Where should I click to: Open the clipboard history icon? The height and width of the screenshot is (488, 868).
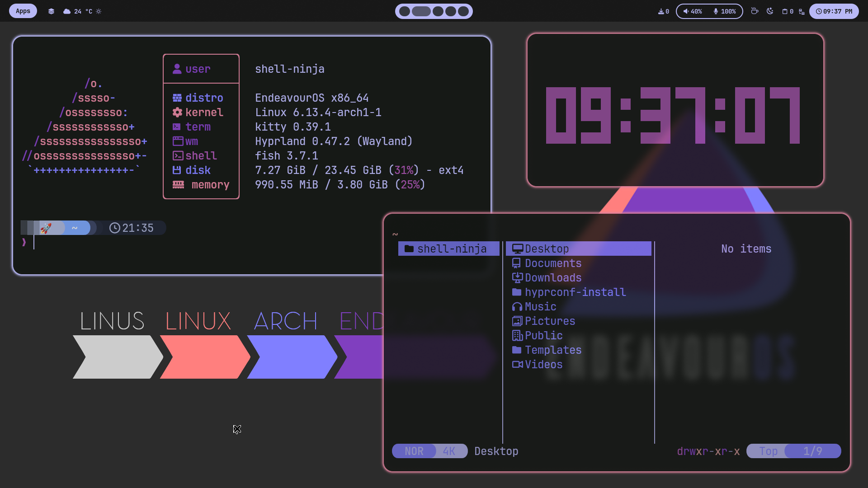click(x=785, y=11)
